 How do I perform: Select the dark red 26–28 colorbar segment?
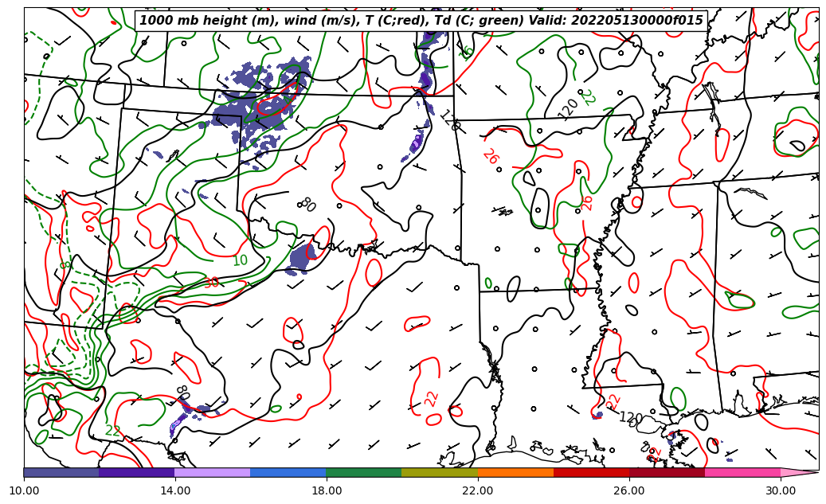tap(667, 472)
